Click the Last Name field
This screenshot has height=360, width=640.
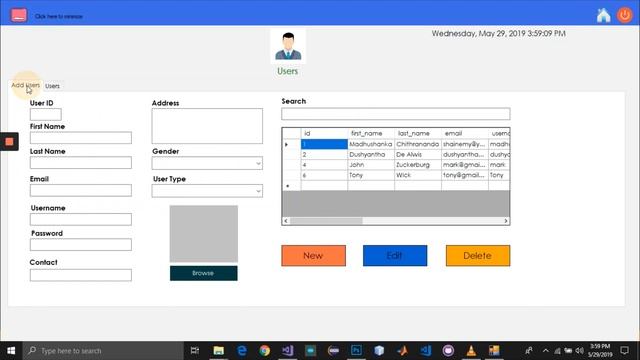point(80,162)
